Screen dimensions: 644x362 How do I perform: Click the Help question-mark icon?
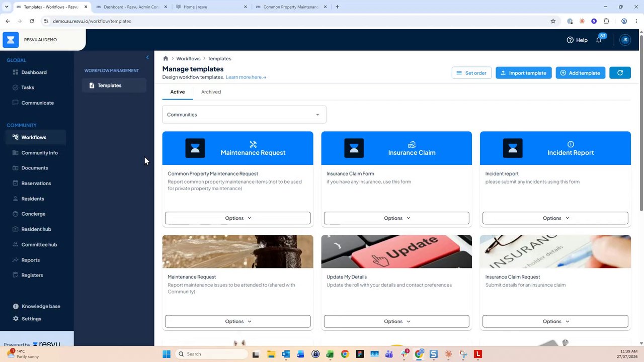(570, 40)
